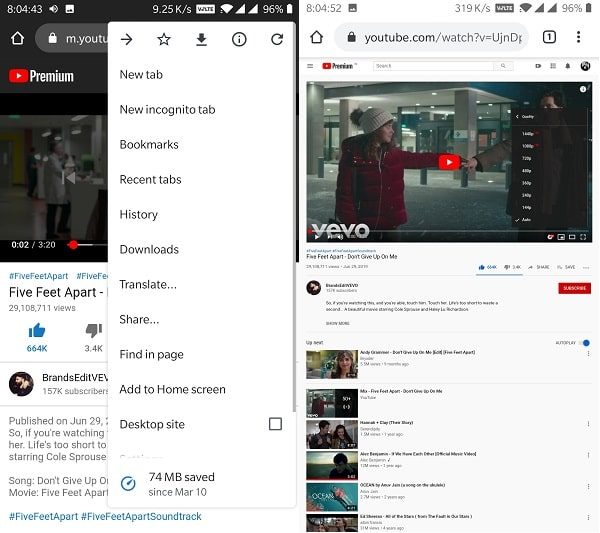Tap the download page icon
Screen dimensions: 600x533
(x=202, y=39)
